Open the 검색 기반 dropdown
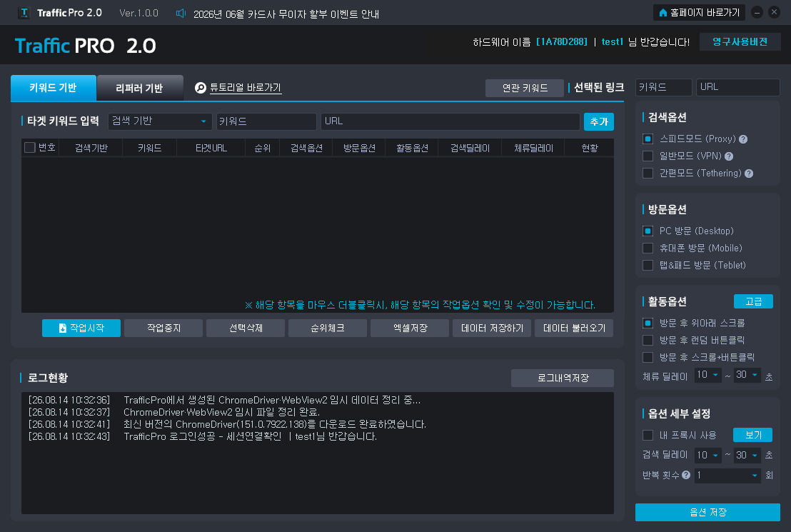 coord(159,121)
